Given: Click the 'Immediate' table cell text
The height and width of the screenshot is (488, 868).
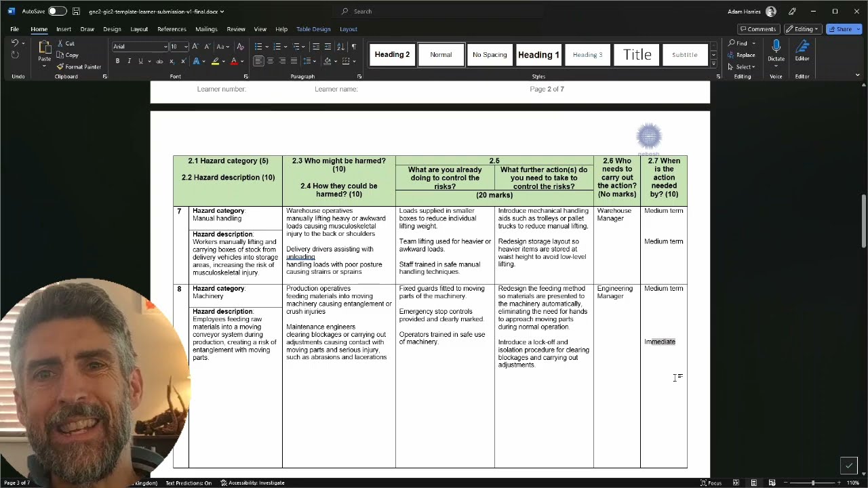Looking at the screenshot, I should 660,342.
